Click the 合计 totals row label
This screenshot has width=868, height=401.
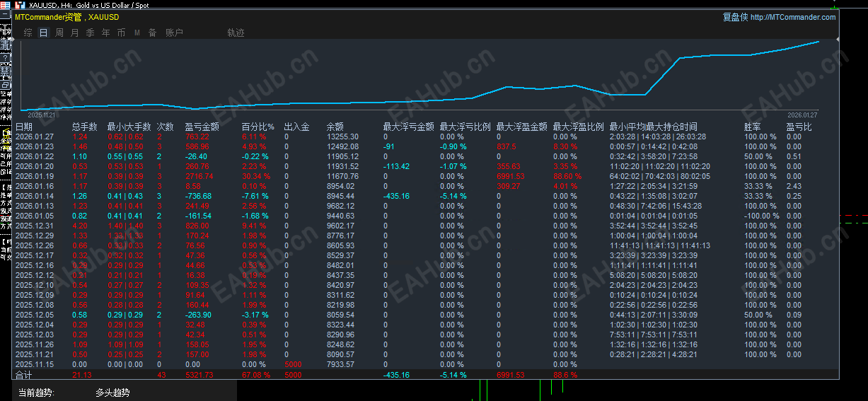coord(24,375)
